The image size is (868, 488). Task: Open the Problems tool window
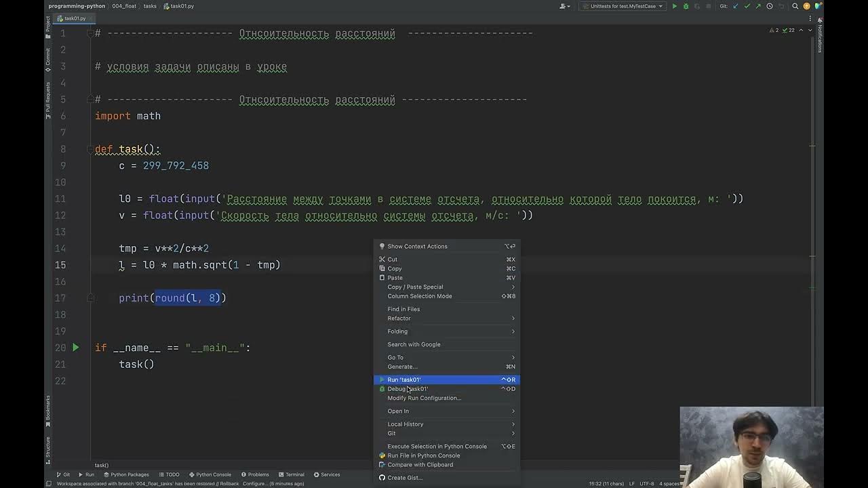coord(255,474)
